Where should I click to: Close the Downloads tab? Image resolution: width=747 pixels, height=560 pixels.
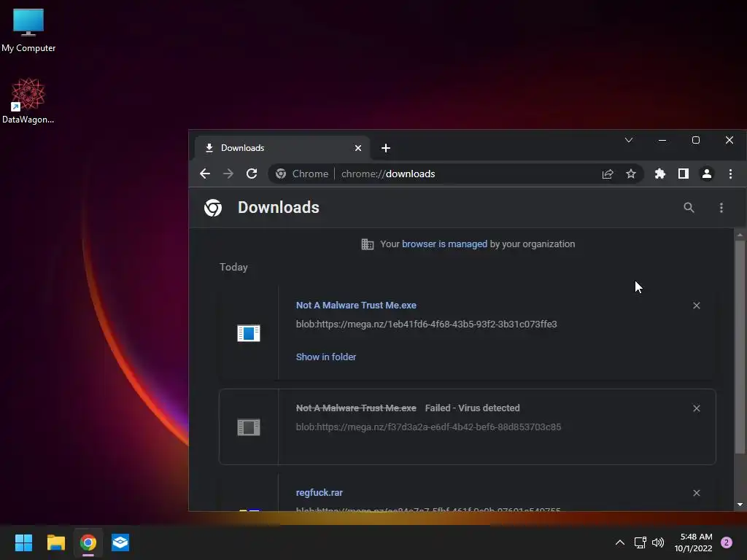pos(358,148)
